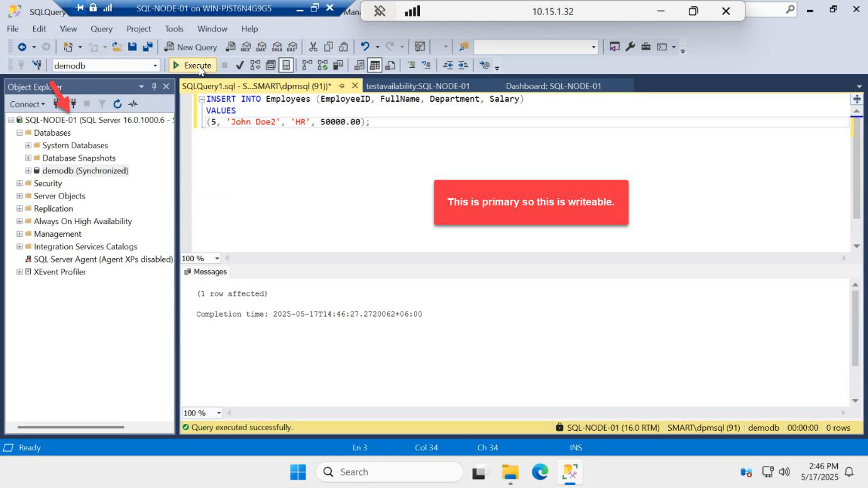Switch output to Results to File
This screenshot has width=868, height=488.
coord(390,65)
